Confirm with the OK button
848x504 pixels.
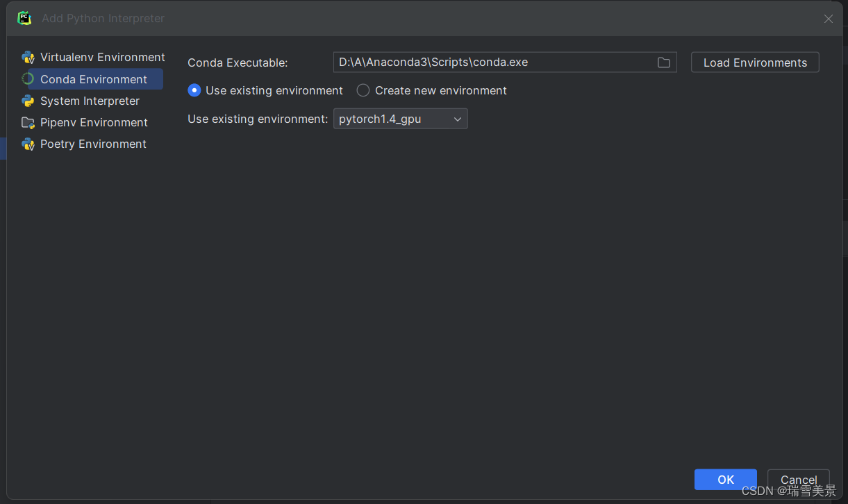point(726,480)
